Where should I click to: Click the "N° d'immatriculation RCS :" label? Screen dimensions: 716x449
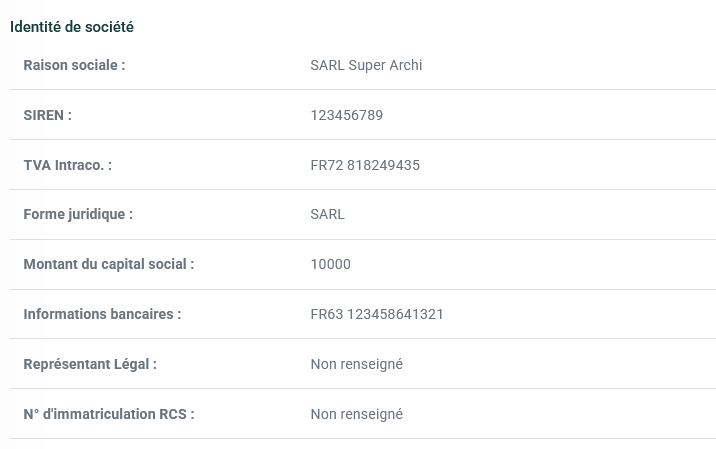pyautogui.click(x=108, y=414)
